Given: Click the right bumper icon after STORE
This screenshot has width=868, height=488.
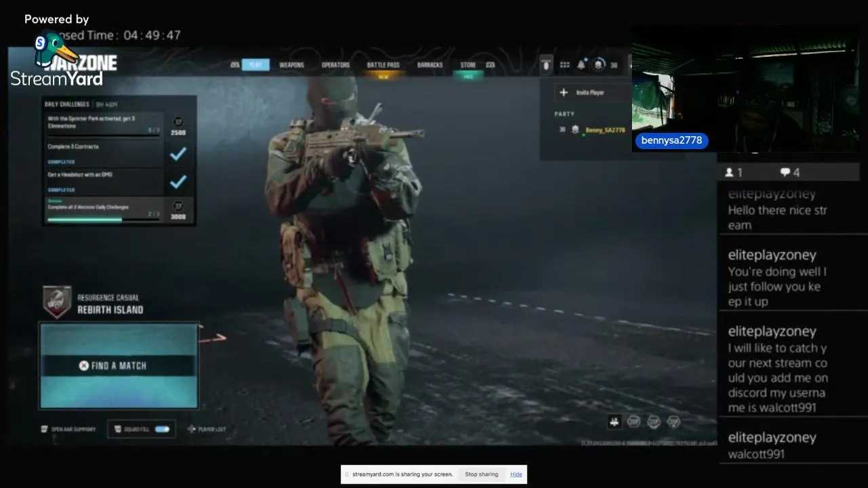Looking at the screenshot, I should (490, 65).
